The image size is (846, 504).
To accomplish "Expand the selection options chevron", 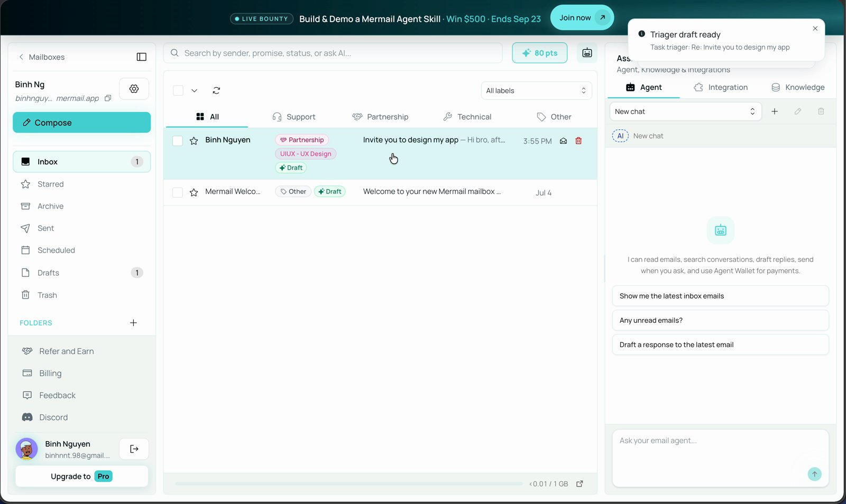I will pyautogui.click(x=194, y=91).
